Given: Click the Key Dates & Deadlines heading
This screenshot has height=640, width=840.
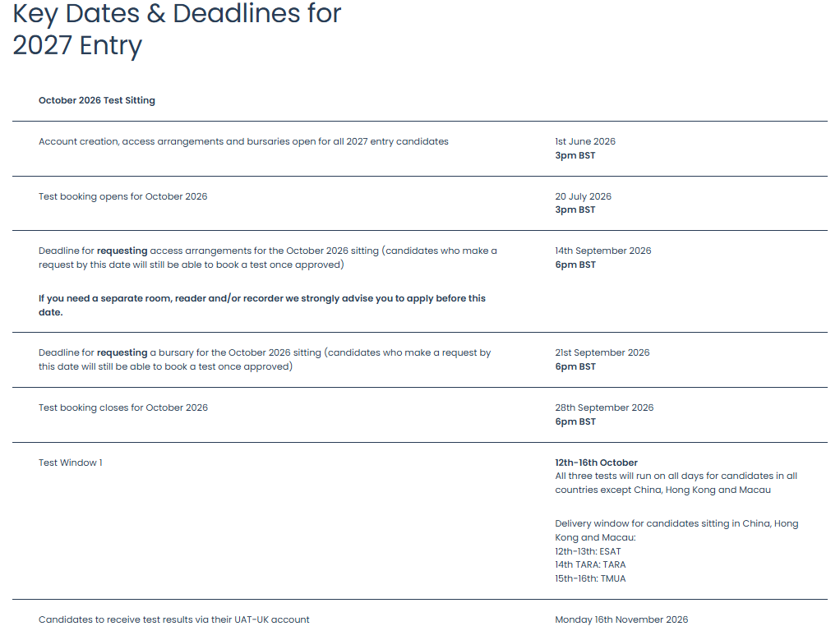Looking at the screenshot, I should (x=177, y=29).
